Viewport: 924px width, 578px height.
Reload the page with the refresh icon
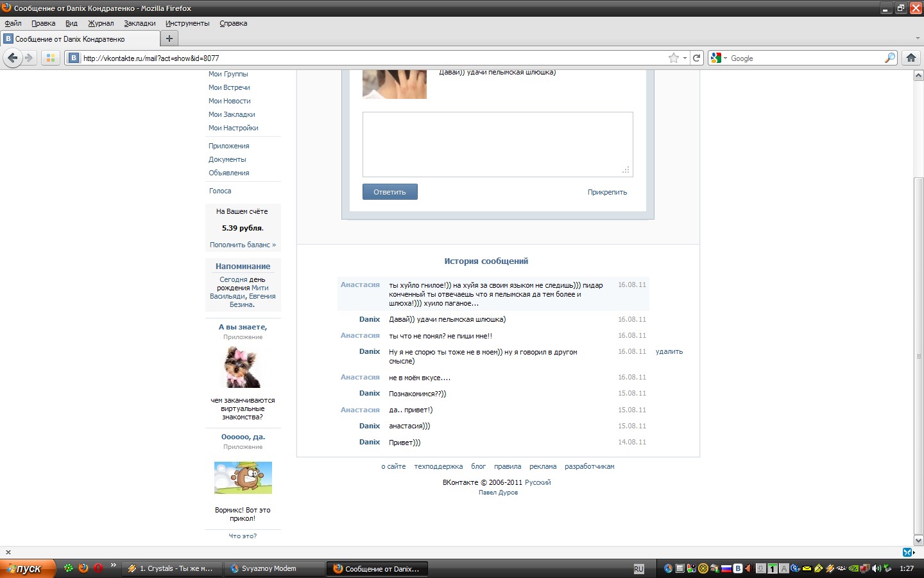696,58
